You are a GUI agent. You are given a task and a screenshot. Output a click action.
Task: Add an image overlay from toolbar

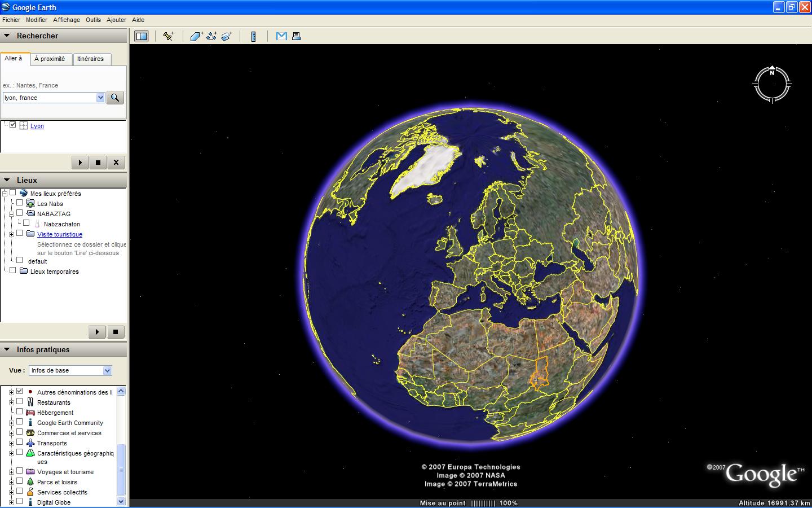pos(227,36)
